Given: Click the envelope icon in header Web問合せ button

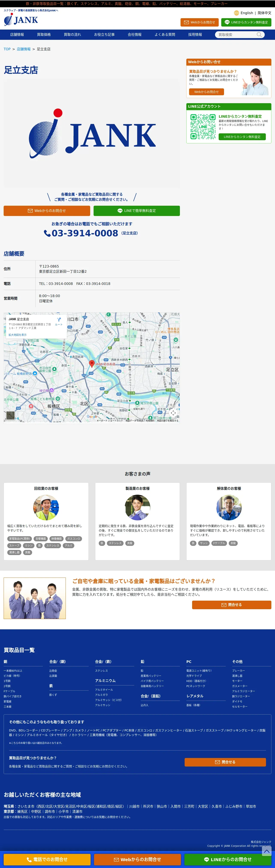Looking at the screenshot, I should tap(186, 22).
